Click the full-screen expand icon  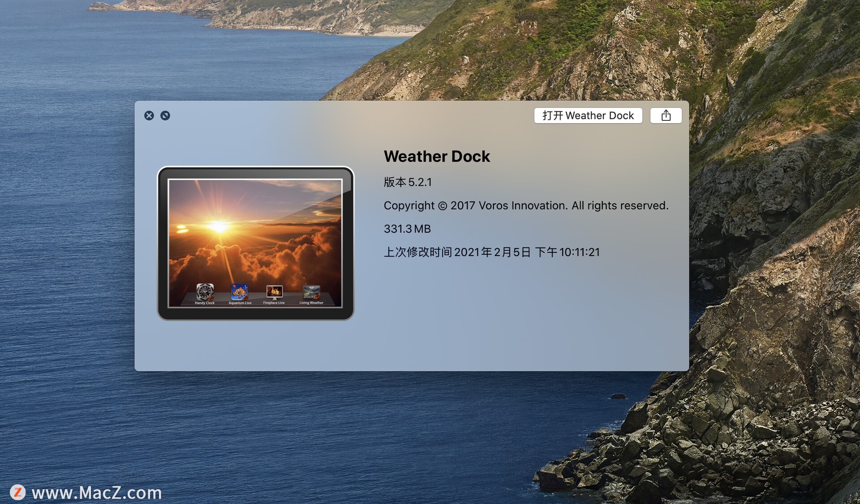(165, 115)
